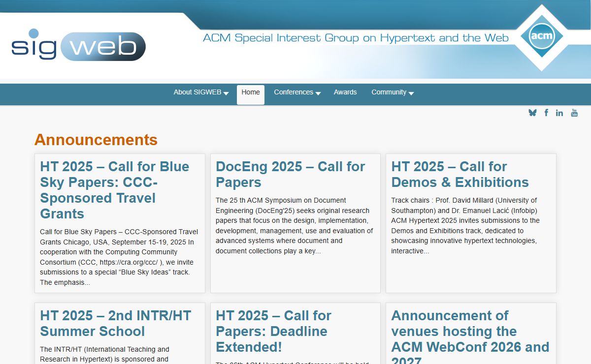Click the ACM Special Interest Group tagline
Image resolution: width=591 pixels, height=364 pixels.
pos(356,38)
